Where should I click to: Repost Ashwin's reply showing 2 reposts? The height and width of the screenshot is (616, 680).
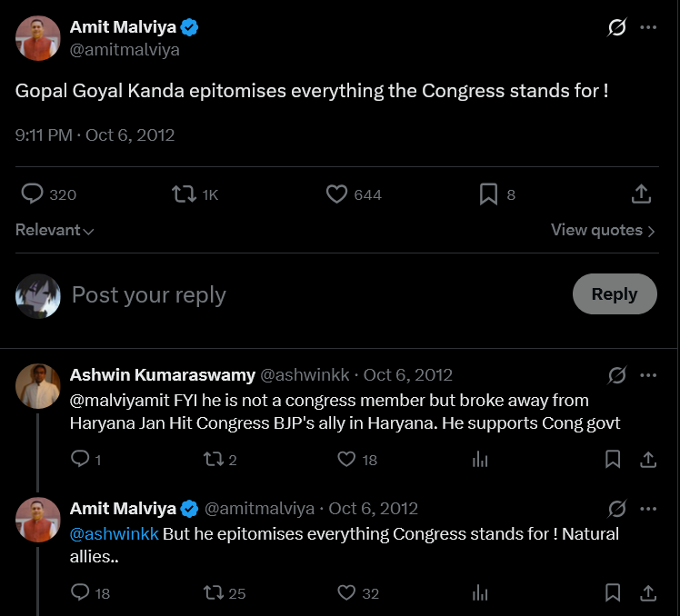220,460
